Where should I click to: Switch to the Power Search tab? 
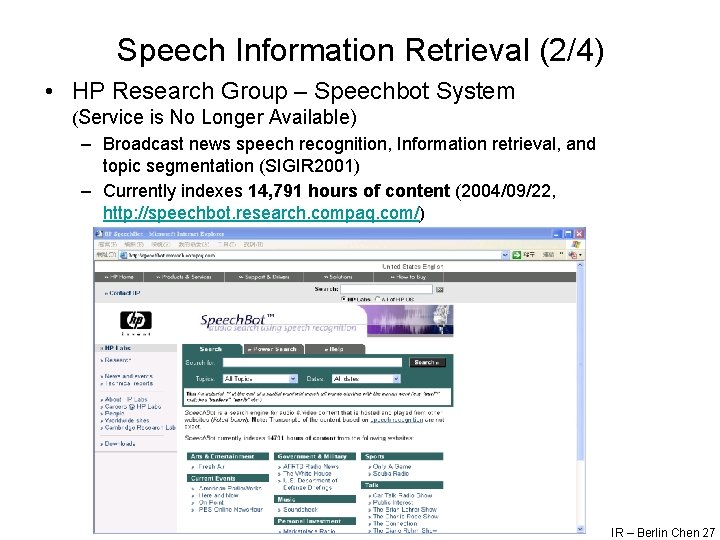click(x=274, y=349)
